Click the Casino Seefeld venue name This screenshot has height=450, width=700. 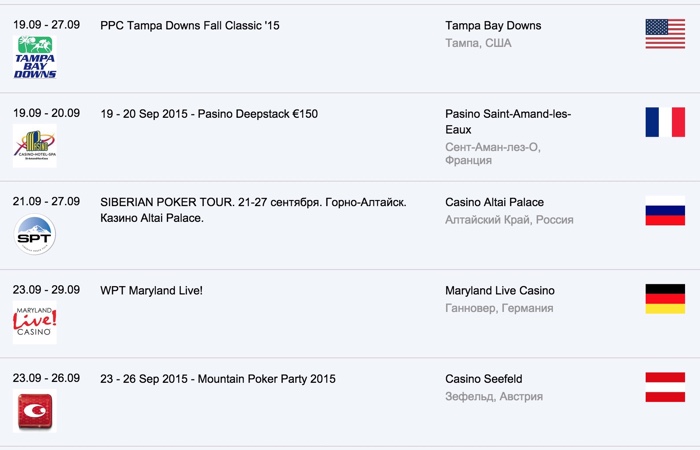point(483,379)
